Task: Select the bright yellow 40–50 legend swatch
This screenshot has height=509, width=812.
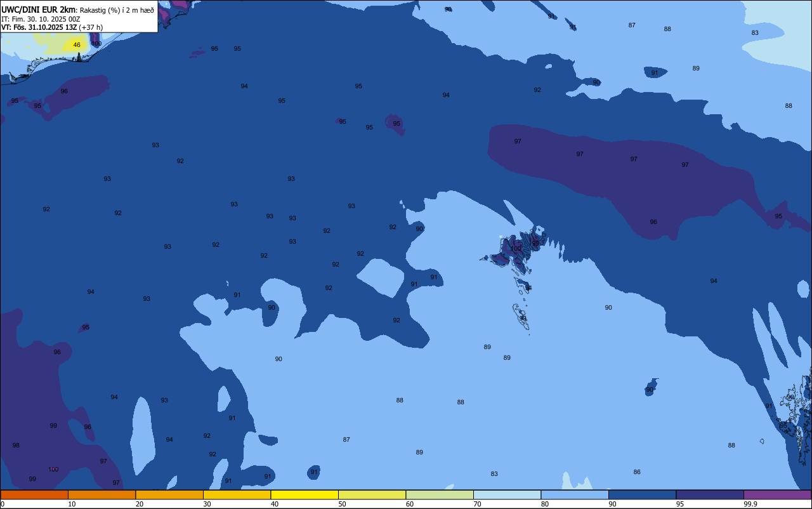Action: point(304,495)
